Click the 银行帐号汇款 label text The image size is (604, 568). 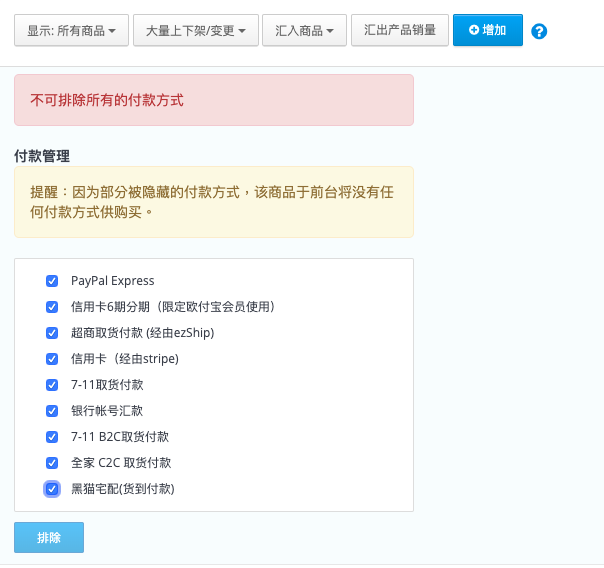pyautogui.click(x=107, y=411)
